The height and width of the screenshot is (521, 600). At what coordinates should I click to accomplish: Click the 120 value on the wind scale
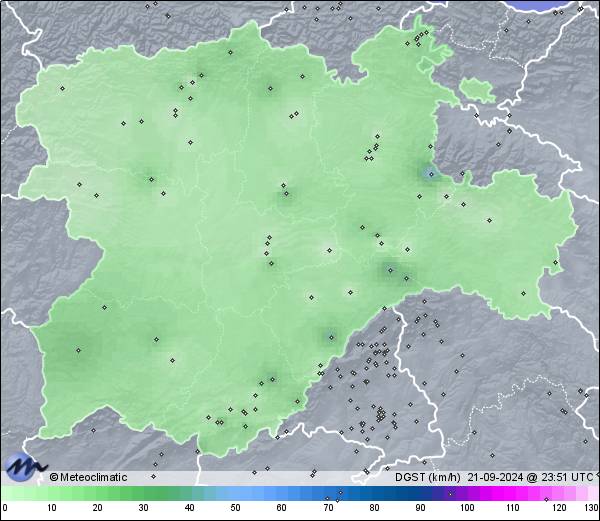click(560, 508)
